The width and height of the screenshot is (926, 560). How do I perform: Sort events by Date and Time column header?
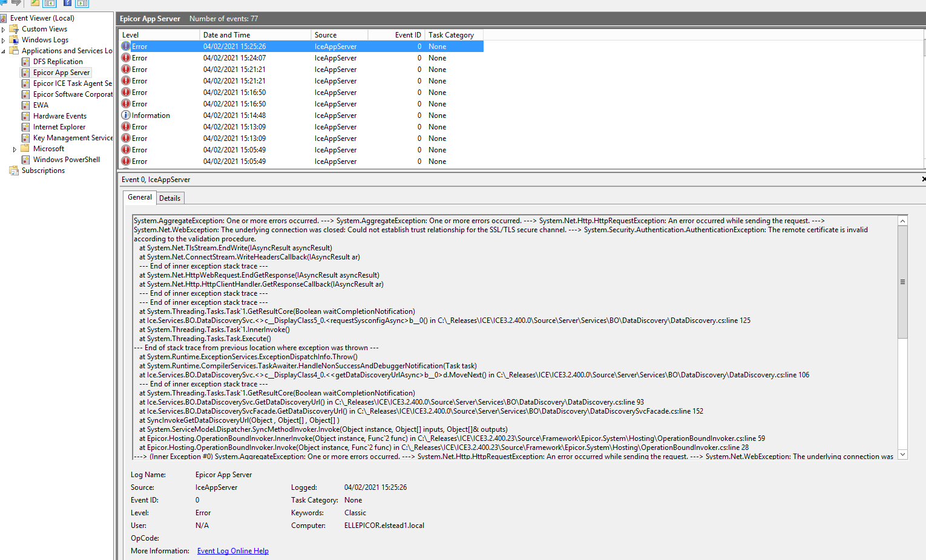click(255, 35)
